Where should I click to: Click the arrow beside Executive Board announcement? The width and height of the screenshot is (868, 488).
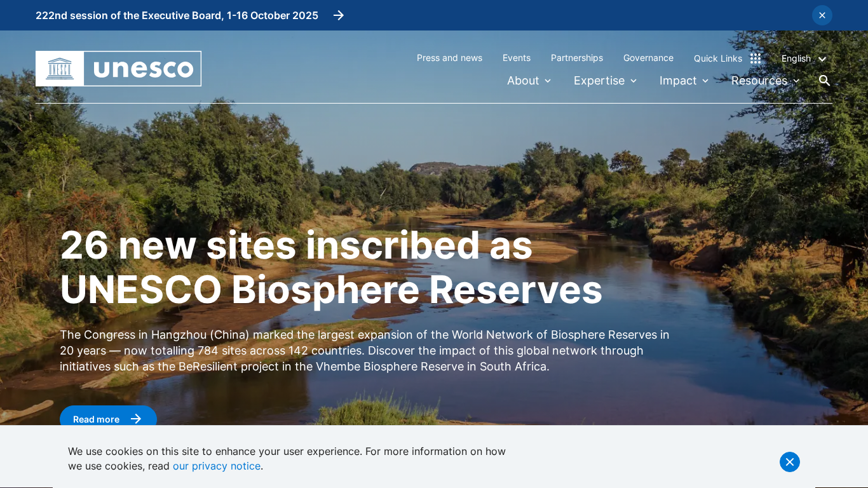click(339, 15)
